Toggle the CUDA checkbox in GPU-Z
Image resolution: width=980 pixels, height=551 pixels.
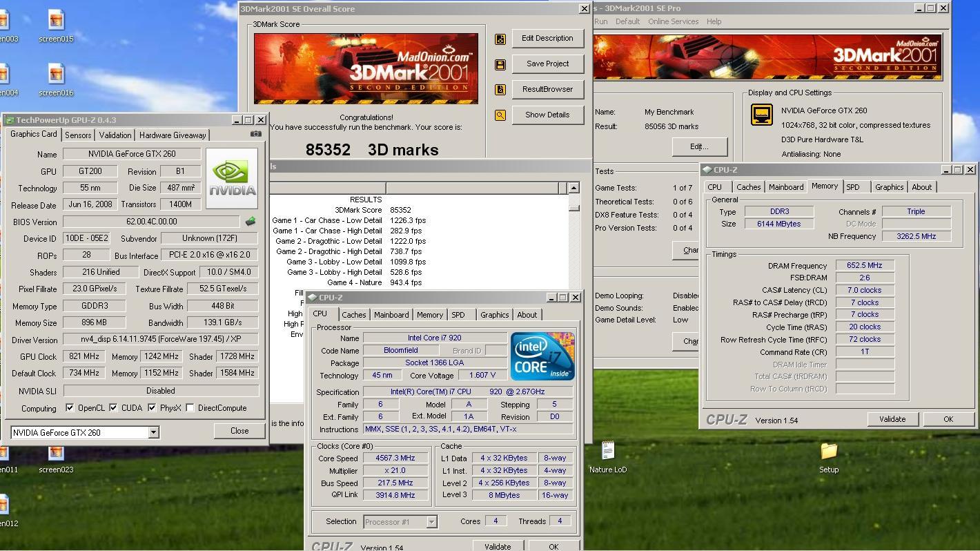[113, 408]
